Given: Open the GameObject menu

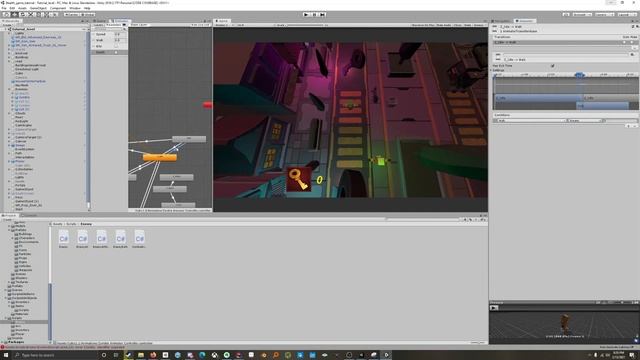Looking at the screenshot, I should point(38,8).
